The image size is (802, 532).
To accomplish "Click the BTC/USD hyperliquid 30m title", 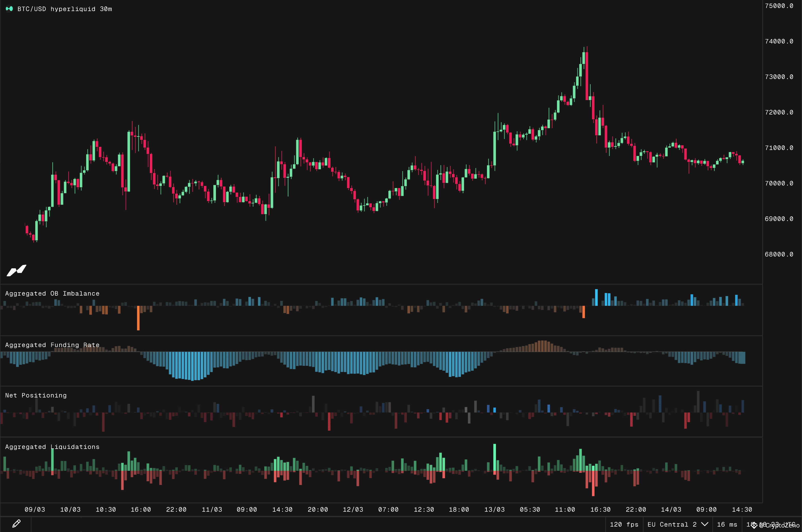I will point(65,9).
